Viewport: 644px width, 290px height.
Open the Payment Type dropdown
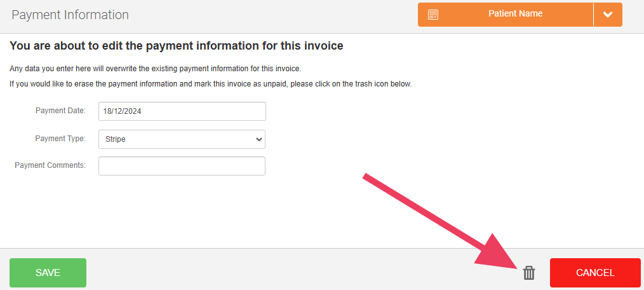click(x=182, y=139)
